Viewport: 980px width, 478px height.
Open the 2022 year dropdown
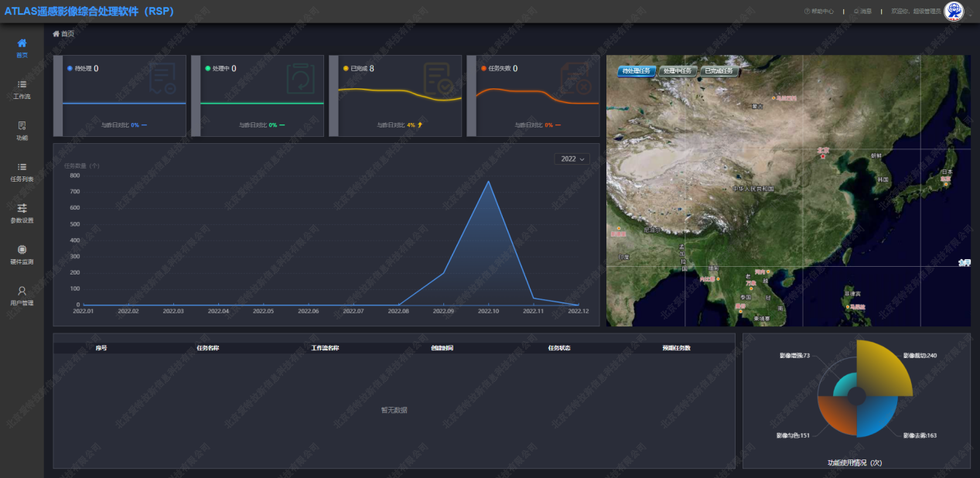[x=572, y=159]
